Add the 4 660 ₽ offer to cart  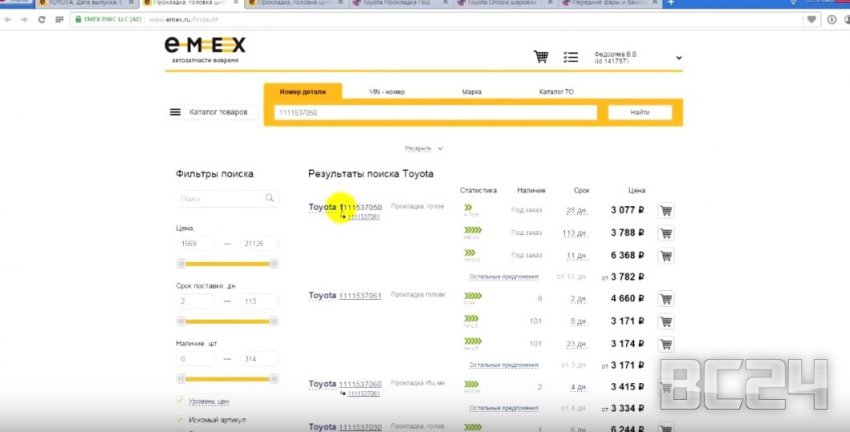click(667, 299)
